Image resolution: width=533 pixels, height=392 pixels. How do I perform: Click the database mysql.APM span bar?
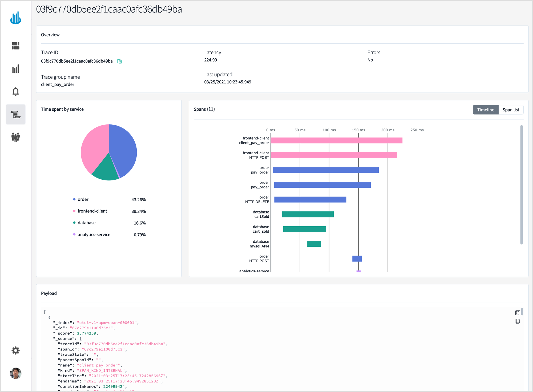[314, 244]
